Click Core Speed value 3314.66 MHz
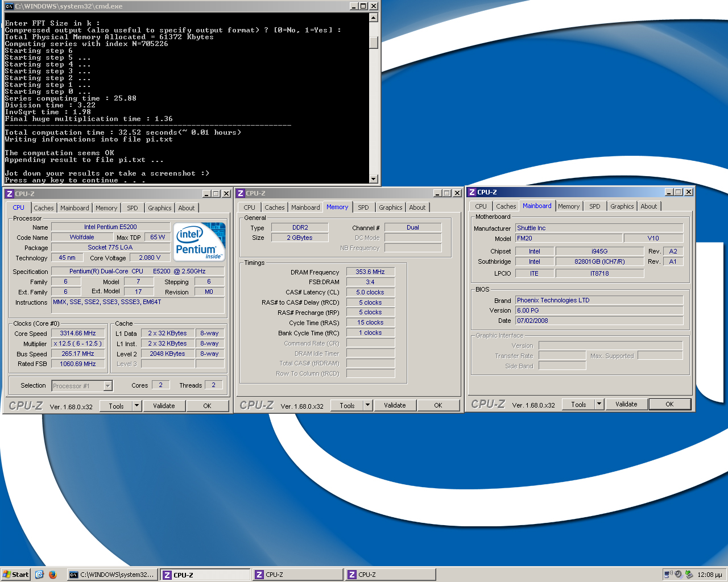Viewport: 728px width, 582px height. pyautogui.click(x=78, y=334)
